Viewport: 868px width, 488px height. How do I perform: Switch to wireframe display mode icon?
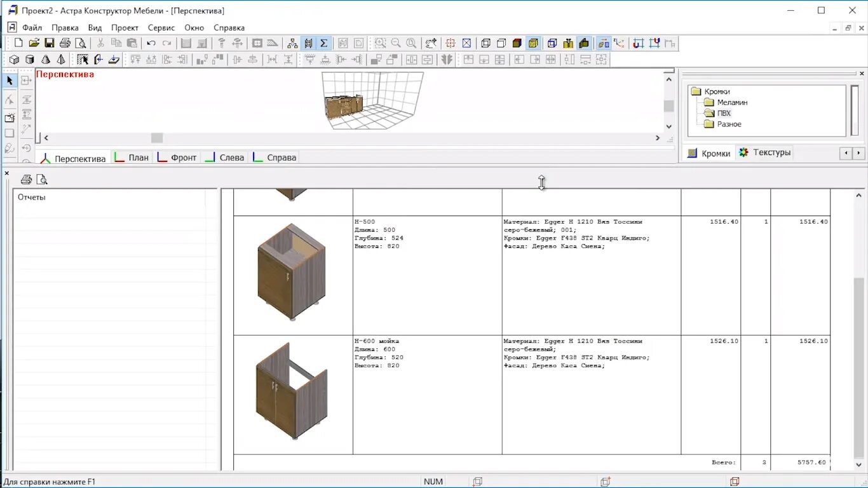486,43
